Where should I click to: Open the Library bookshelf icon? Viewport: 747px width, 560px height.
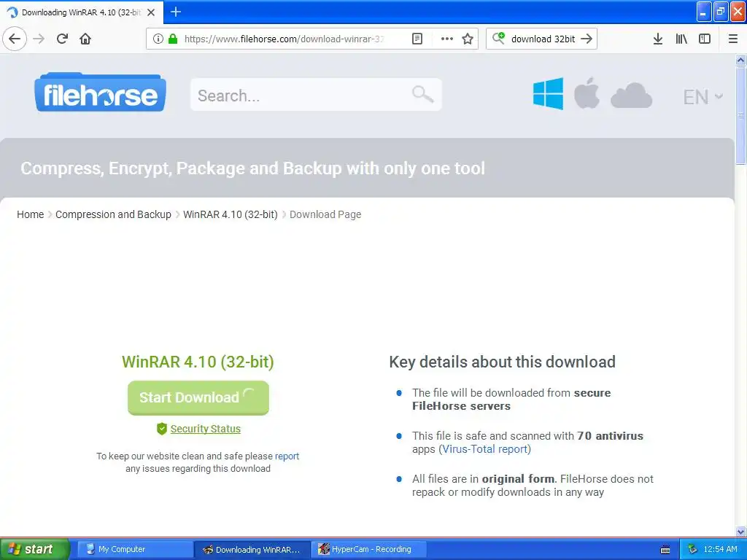click(x=681, y=39)
